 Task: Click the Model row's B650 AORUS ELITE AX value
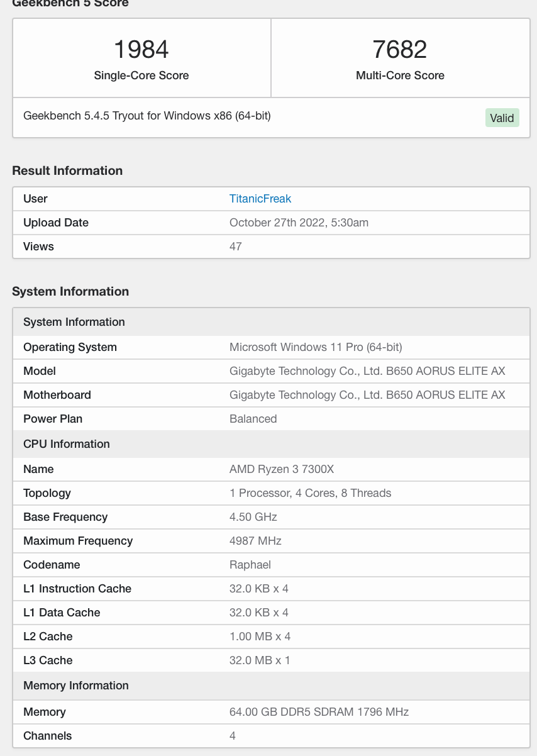point(367,371)
